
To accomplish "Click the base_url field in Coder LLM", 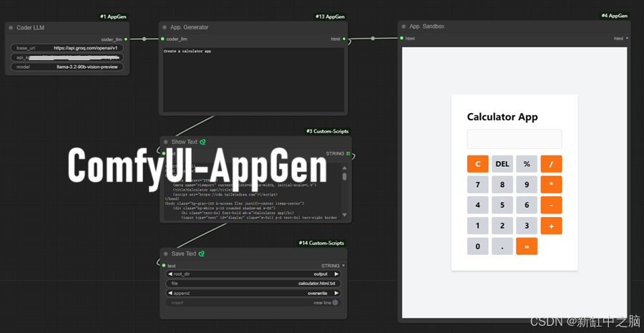I will pos(67,48).
